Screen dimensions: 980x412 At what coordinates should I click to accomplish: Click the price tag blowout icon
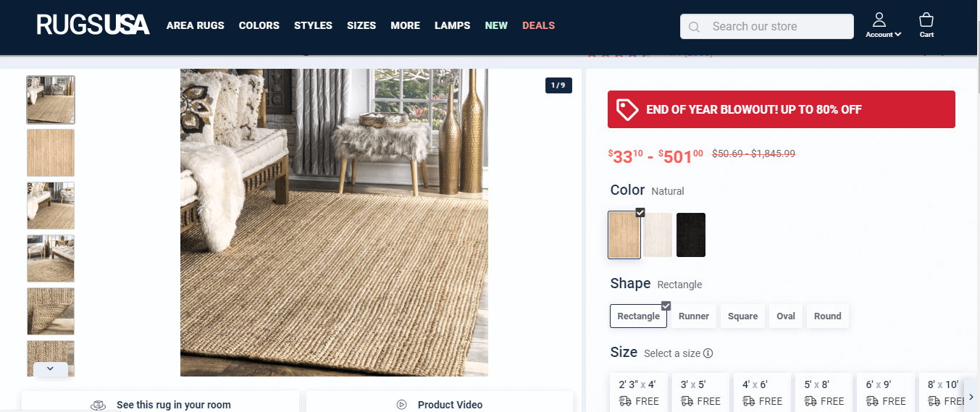click(x=627, y=109)
